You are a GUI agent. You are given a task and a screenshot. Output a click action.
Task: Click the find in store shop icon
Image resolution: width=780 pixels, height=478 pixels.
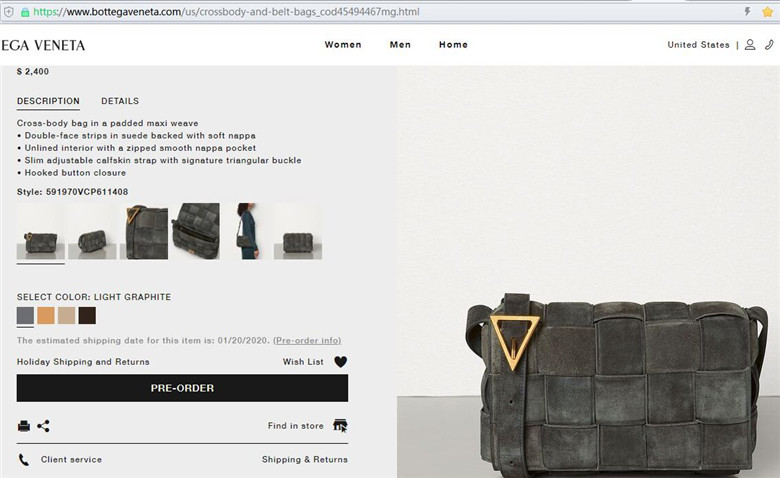[340, 426]
